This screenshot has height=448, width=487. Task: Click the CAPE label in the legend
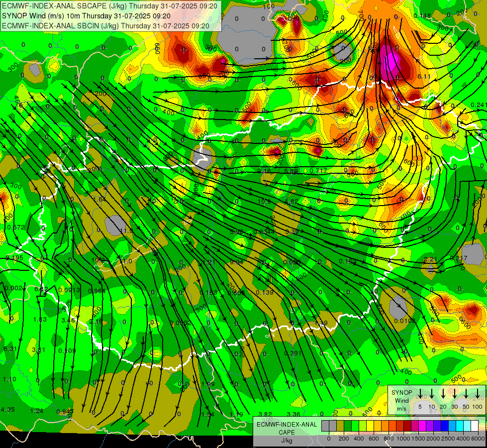pyautogui.click(x=287, y=432)
